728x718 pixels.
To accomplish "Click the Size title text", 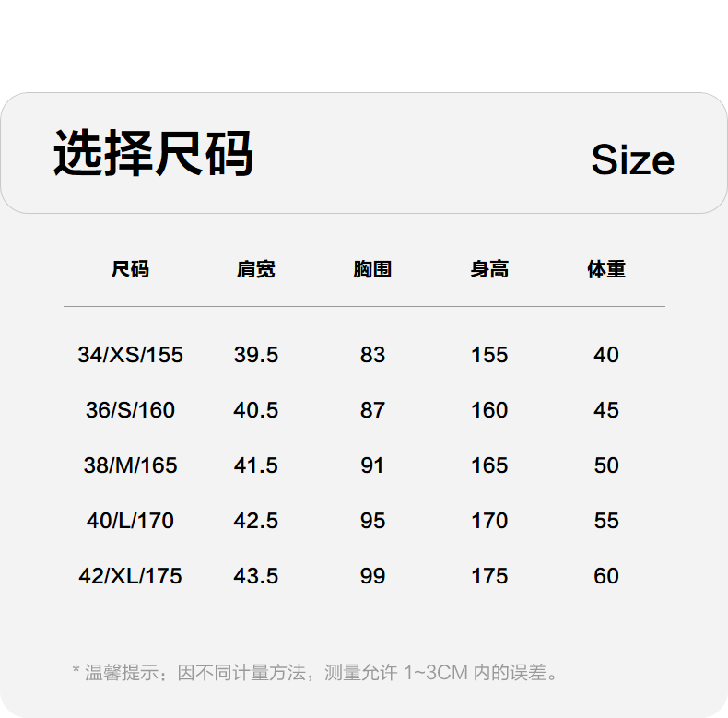I will [x=633, y=159].
